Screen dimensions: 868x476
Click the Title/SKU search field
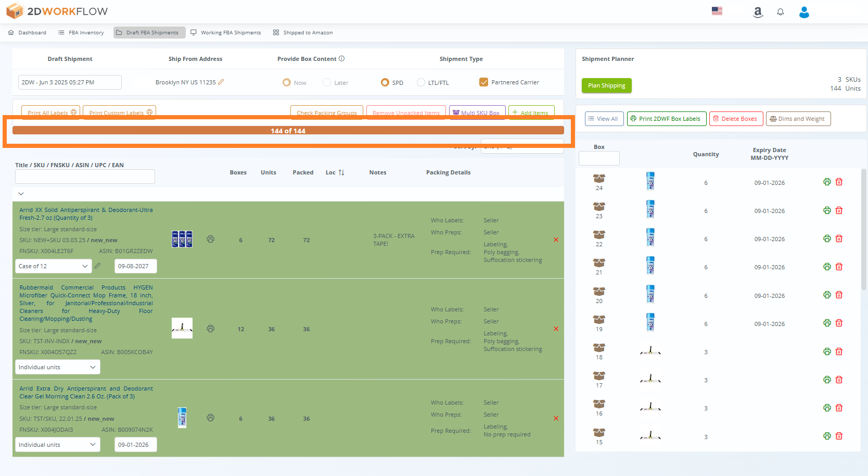[x=84, y=177]
